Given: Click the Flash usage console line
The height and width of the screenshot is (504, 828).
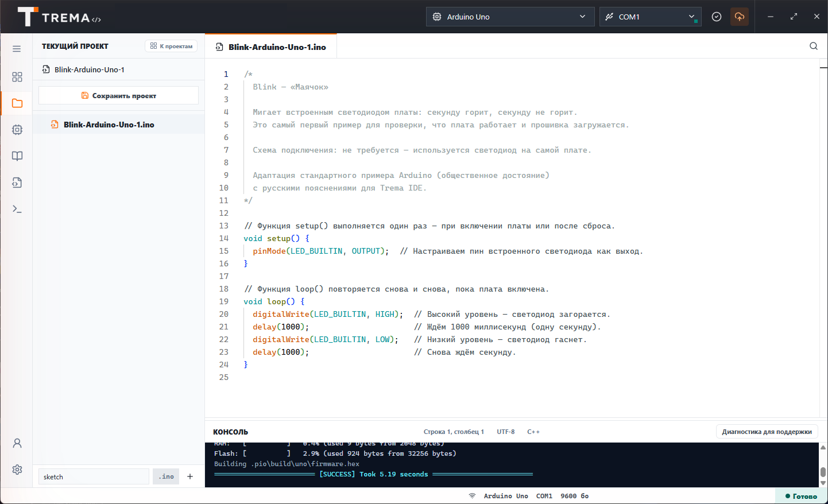Looking at the screenshot, I should (335, 453).
